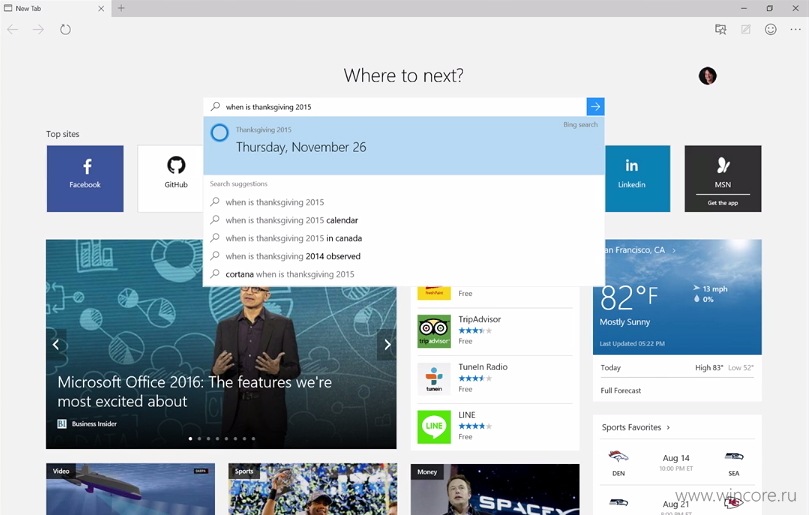Image resolution: width=809 pixels, height=515 pixels.
Task: Open the MSN top site tile
Action: [723, 179]
